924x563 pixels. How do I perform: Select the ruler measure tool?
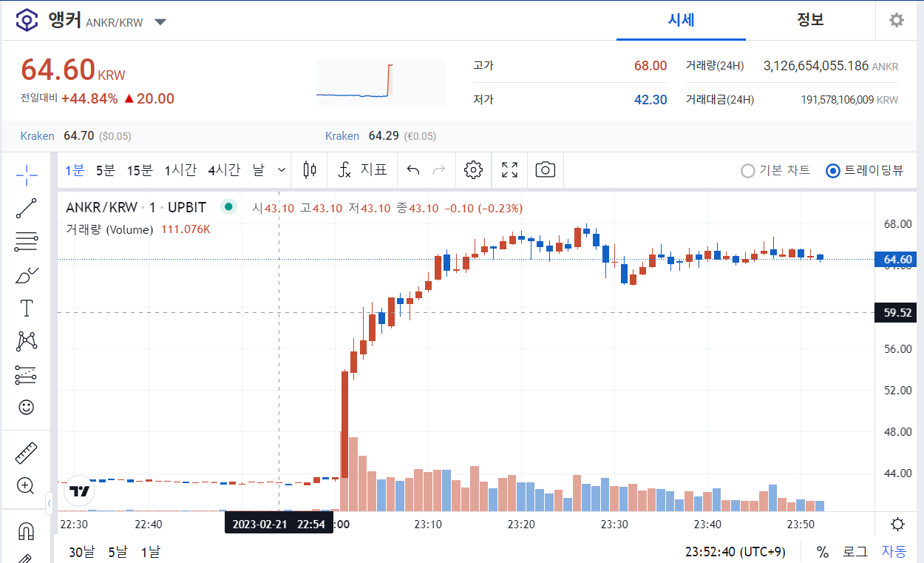[x=27, y=453]
